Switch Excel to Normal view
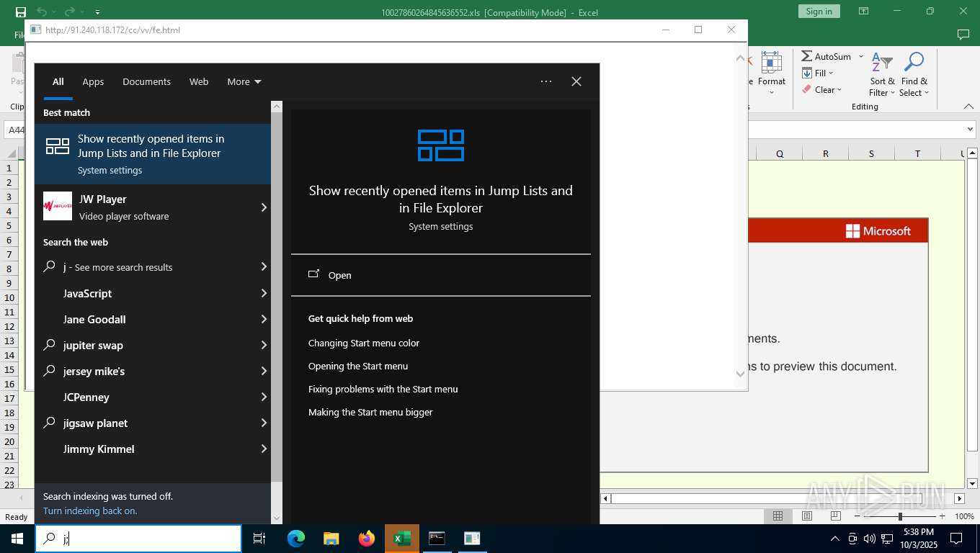The height and width of the screenshot is (553, 980). point(778,516)
